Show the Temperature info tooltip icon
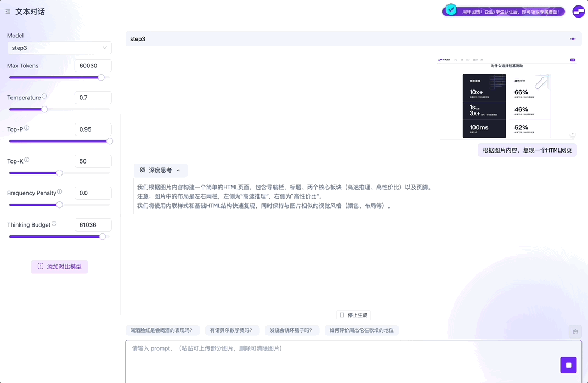The width and height of the screenshot is (588, 383). pyautogui.click(x=44, y=96)
